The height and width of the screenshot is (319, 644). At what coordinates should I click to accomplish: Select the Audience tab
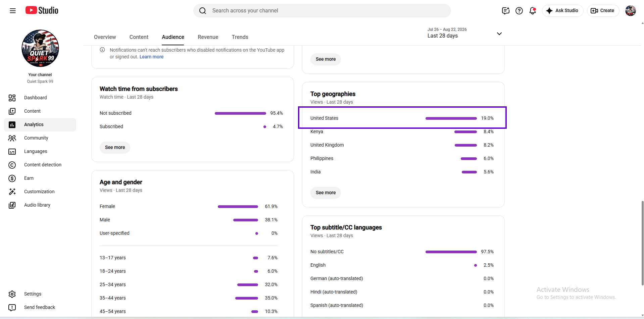[173, 37]
